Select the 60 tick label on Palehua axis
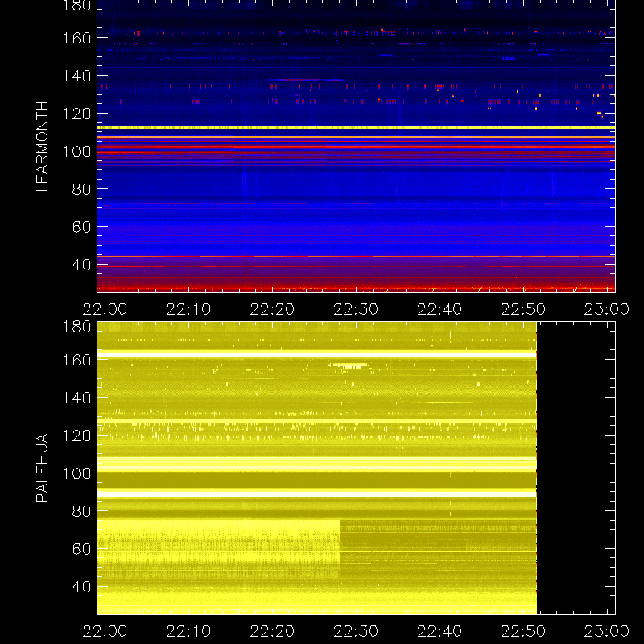644x644 pixels. pos(81,549)
